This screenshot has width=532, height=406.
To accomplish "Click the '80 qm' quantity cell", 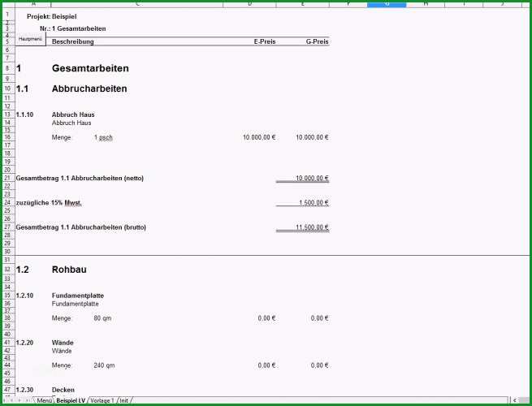I will (x=102, y=318).
